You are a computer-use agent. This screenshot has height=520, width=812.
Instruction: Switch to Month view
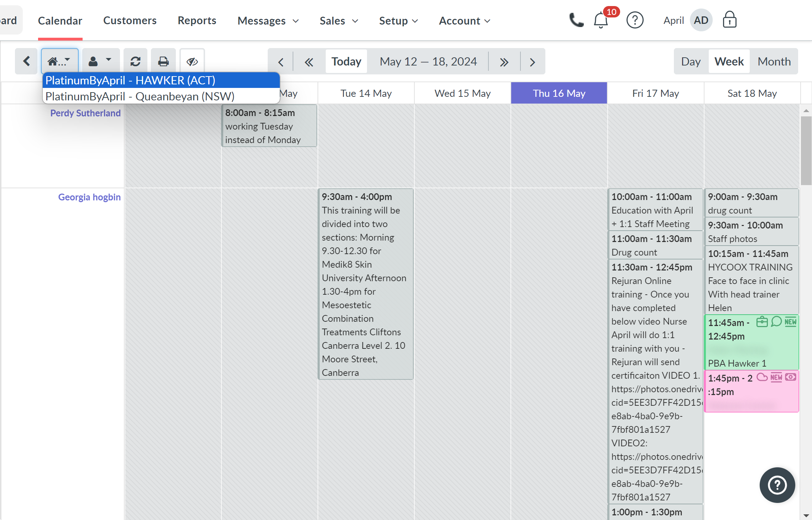coord(774,62)
